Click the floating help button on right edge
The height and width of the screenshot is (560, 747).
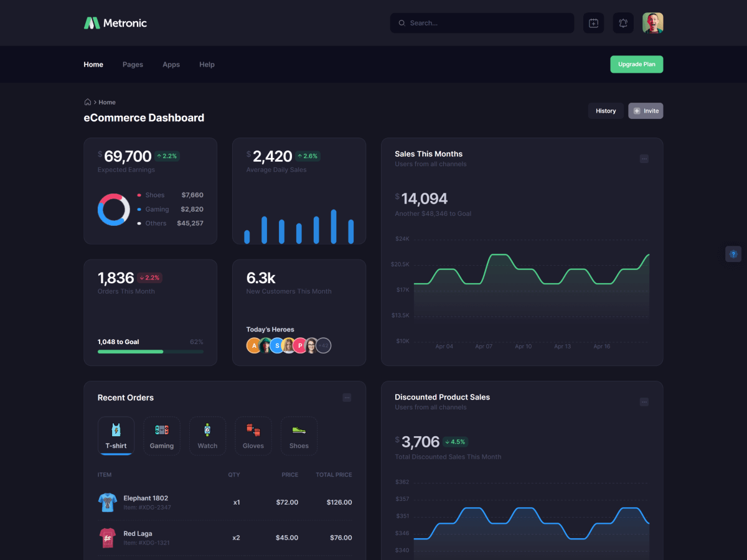[x=733, y=254]
